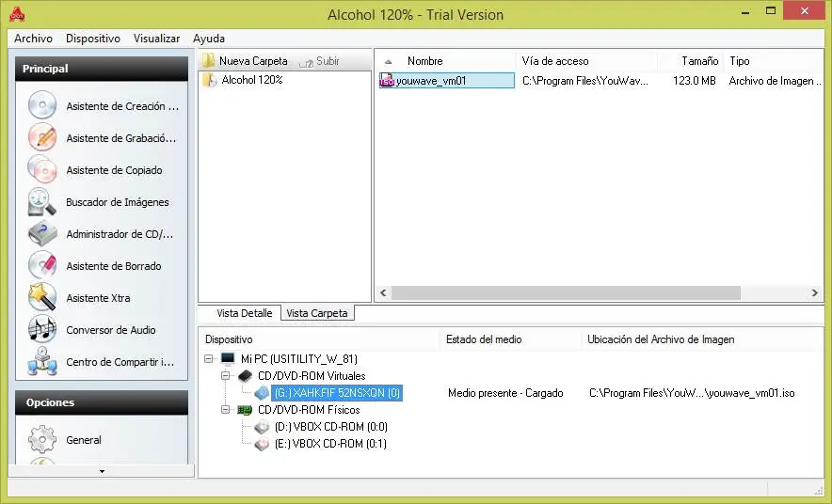This screenshot has width=832, height=504.
Task: Open the Dispositivo menu
Action: click(x=93, y=39)
